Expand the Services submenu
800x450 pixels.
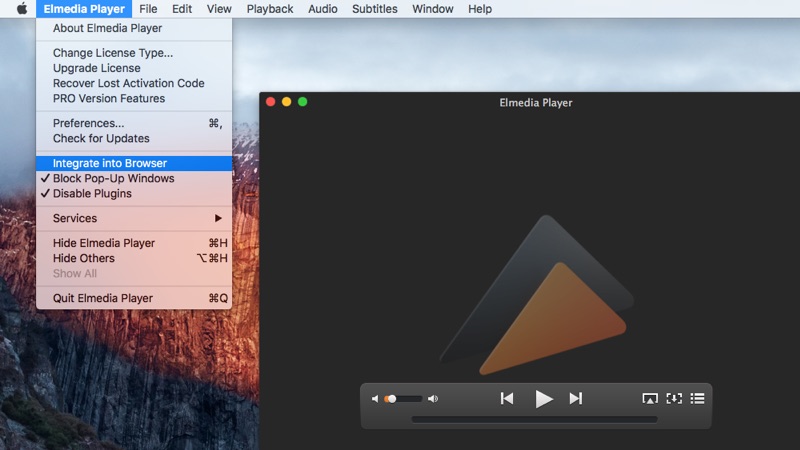134,218
